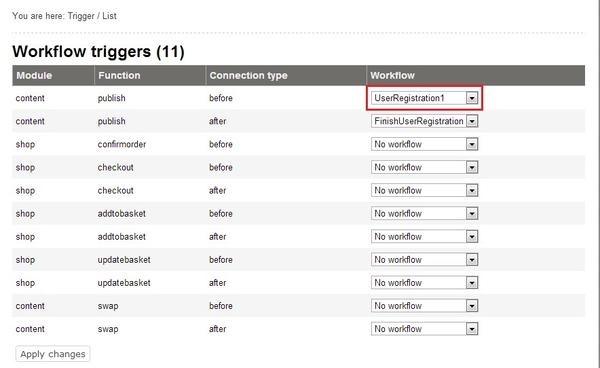Select 'updatebasket' in the before row
600x368 pixels.
pos(124,260)
